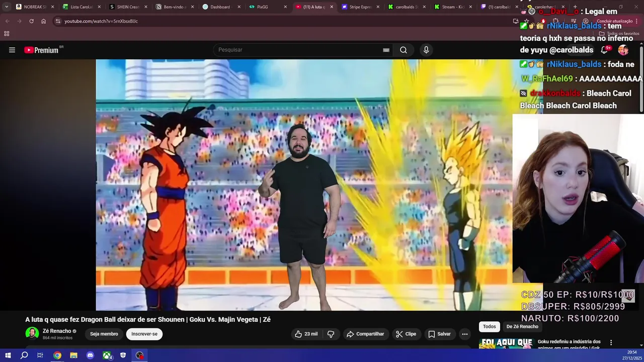Switch to the Lista Carol tab
This screenshot has height=362, width=644.
click(x=80, y=7)
